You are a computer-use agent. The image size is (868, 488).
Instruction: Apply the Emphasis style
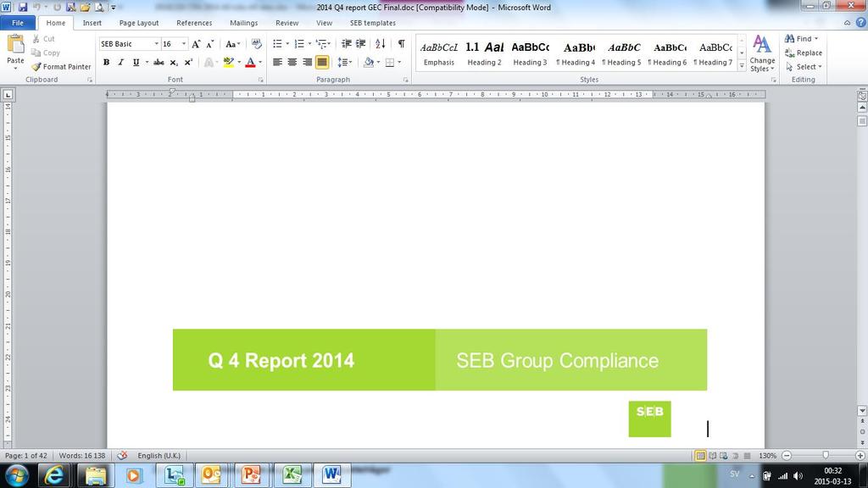(x=439, y=53)
